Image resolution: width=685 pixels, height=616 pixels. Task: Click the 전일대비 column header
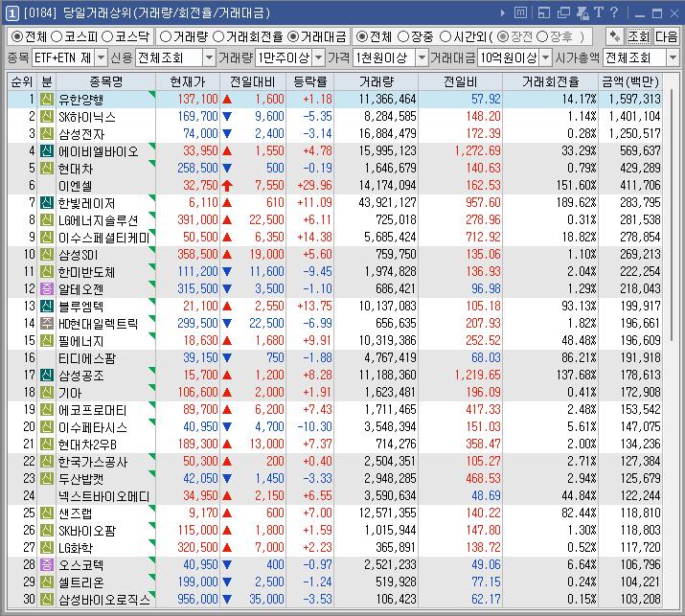click(253, 81)
